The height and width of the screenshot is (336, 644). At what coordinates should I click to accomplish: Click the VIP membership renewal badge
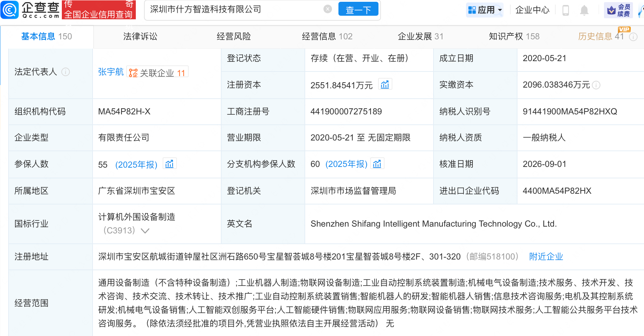[619, 10]
